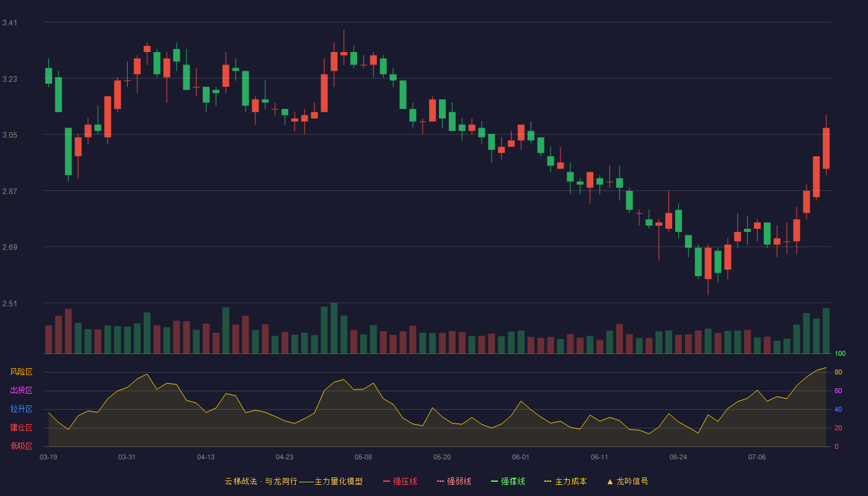868x496 pixels.
Task: Click the 05-20 date label
Action: click(x=442, y=457)
